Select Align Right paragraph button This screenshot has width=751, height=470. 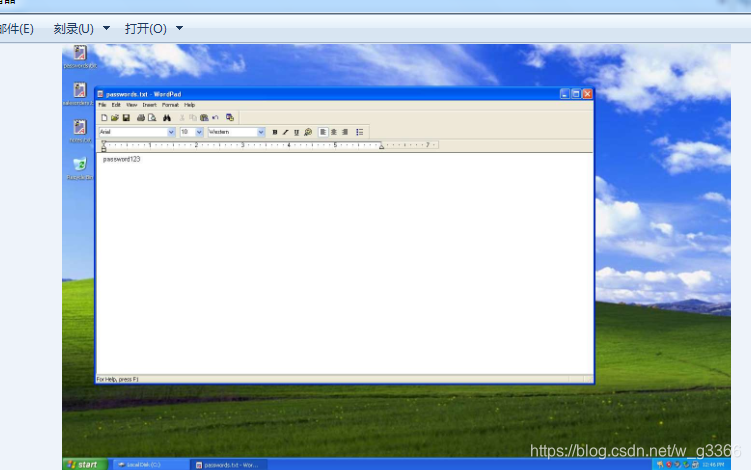pos(345,132)
